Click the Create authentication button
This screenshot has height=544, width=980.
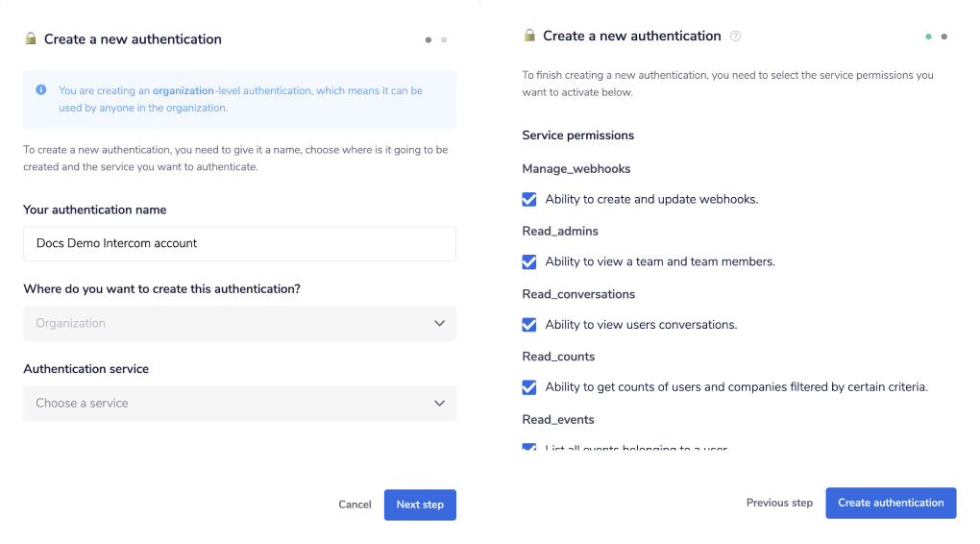[x=891, y=503]
